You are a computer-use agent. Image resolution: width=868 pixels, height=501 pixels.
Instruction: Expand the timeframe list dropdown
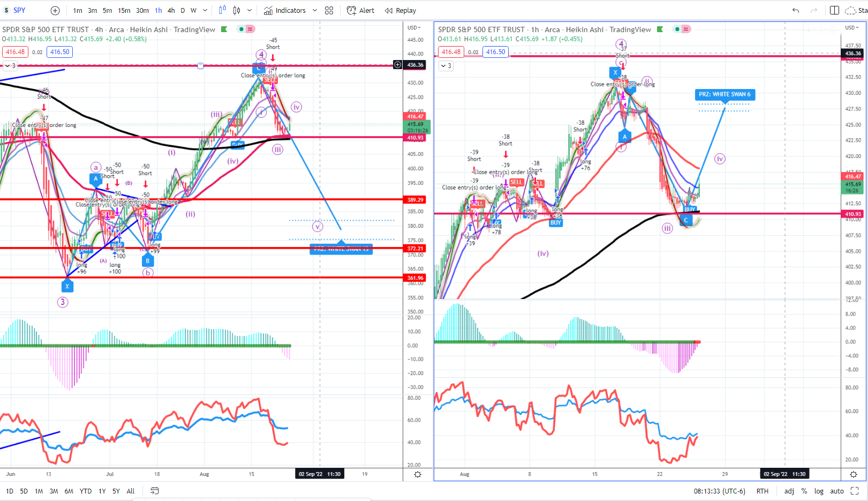coord(206,10)
